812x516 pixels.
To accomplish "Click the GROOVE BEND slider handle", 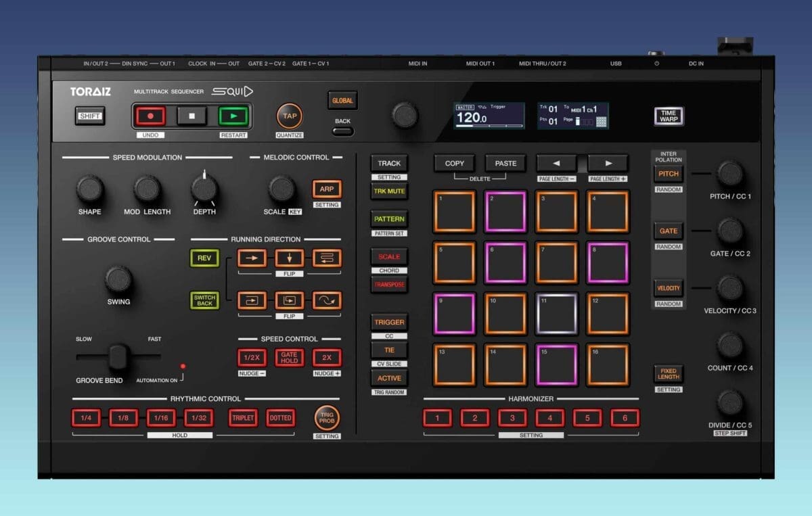I will (x=118, y=356).
